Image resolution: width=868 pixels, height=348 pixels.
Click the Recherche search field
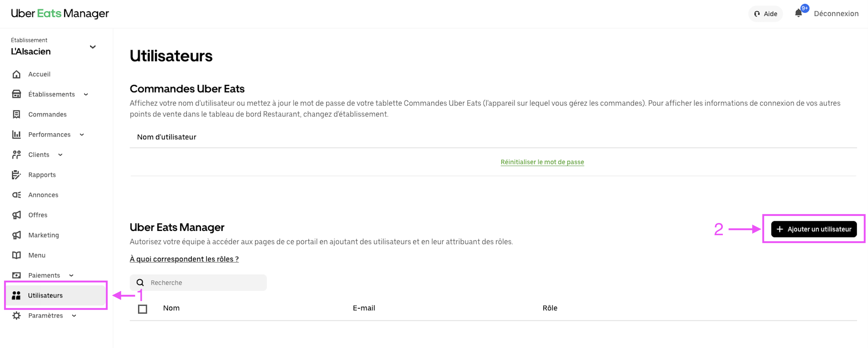tap(198, 283)
